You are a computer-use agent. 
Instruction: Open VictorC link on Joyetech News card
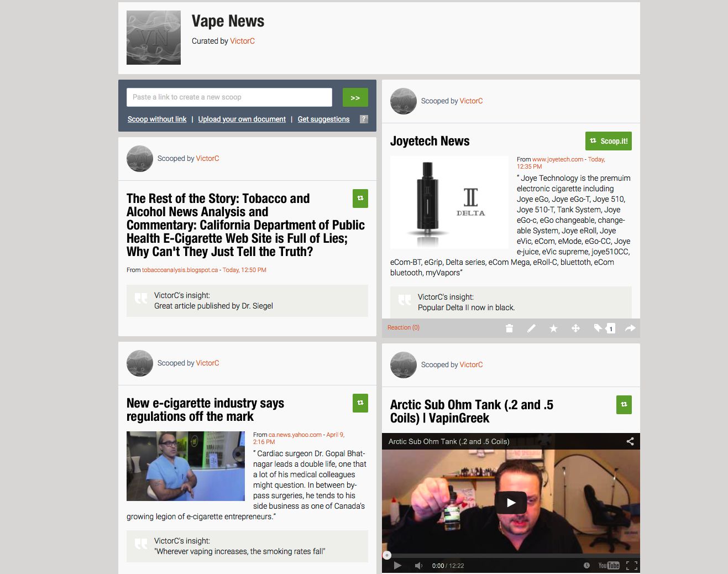point(471,101)
